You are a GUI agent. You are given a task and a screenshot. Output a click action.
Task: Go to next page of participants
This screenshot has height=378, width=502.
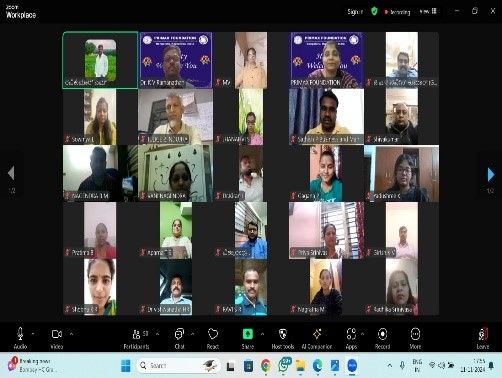point(490,174)
